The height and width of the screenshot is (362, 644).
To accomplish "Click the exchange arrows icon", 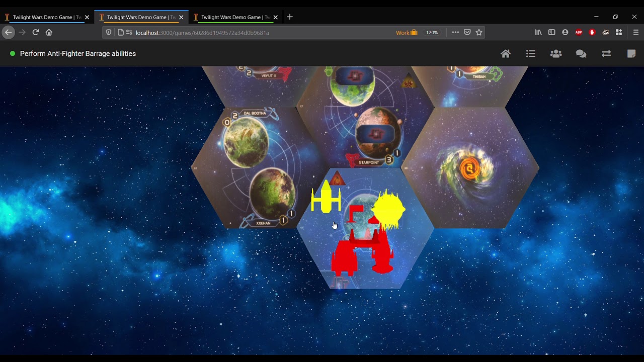I will coord(606,53).
